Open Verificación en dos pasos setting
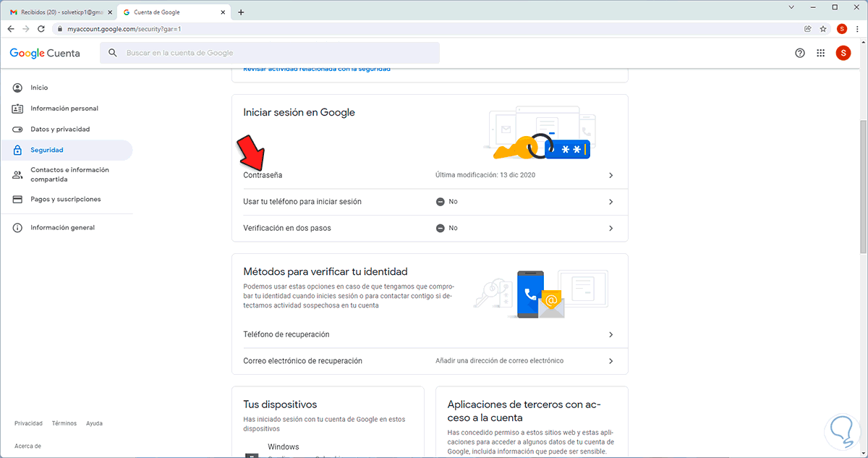Viewport: 868px width, 458px height. point(430,228)
